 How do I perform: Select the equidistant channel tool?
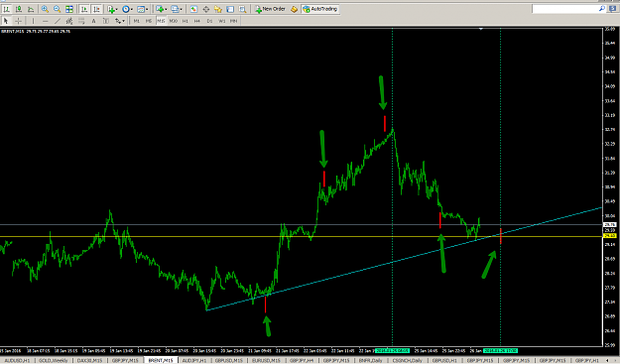click(69, 21)
